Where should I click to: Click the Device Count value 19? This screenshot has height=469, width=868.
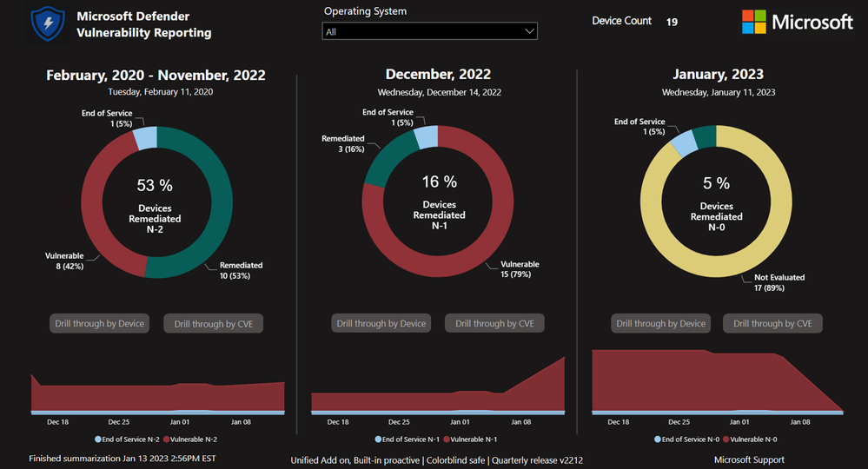[x=672, y=22]
